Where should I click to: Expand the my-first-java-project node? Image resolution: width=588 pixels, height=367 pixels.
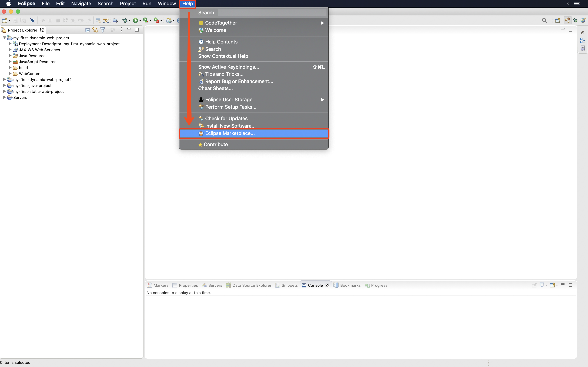coord(4,85)
